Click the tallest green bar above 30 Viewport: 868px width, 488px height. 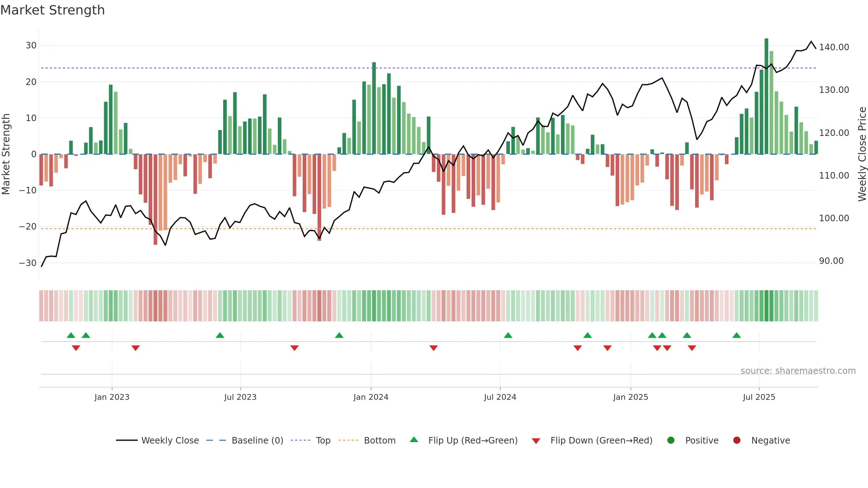pos(766,96)
